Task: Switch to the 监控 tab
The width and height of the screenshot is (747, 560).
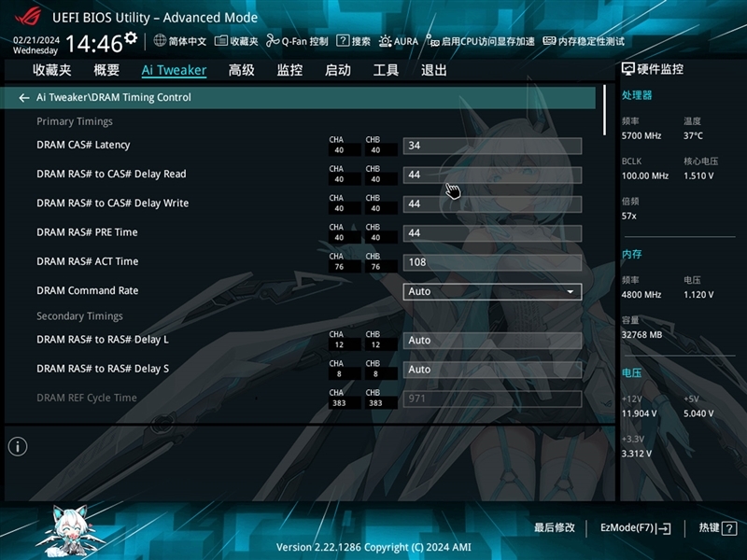Action: point(291,69)
